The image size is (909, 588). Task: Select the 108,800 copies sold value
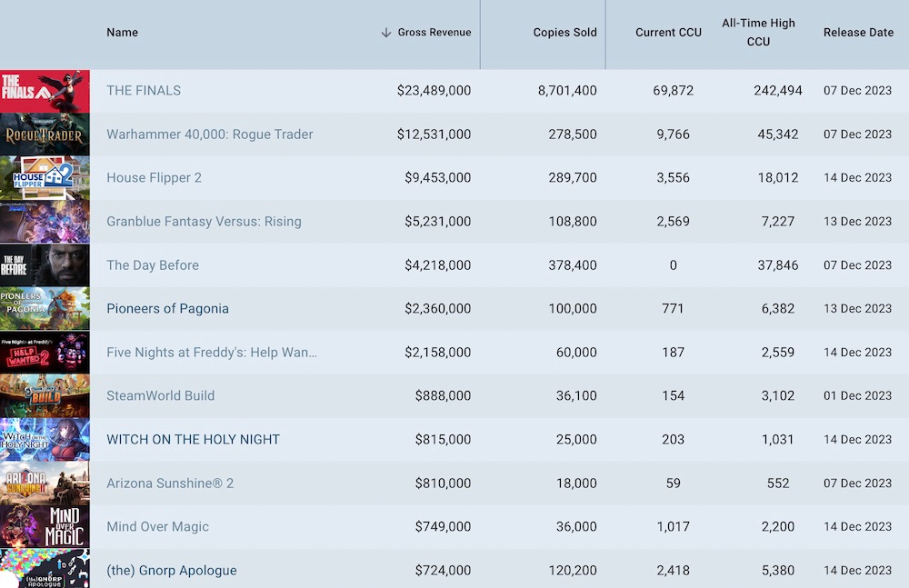(x=573, y=222)
